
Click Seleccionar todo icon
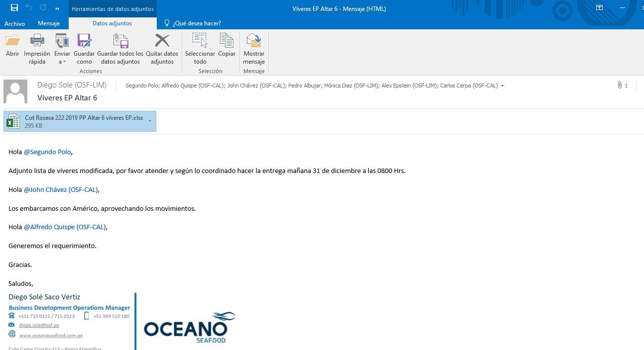click(x=200, y=41)
